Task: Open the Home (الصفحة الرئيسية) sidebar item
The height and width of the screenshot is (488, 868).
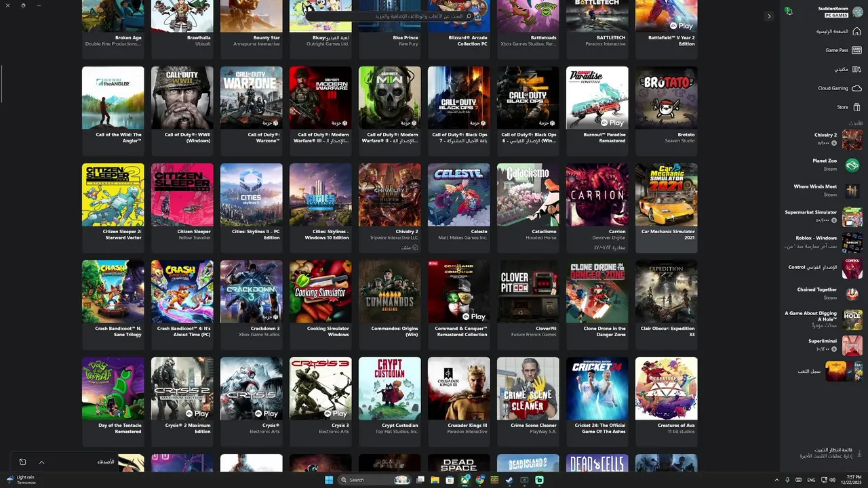Action: point(838,31)
